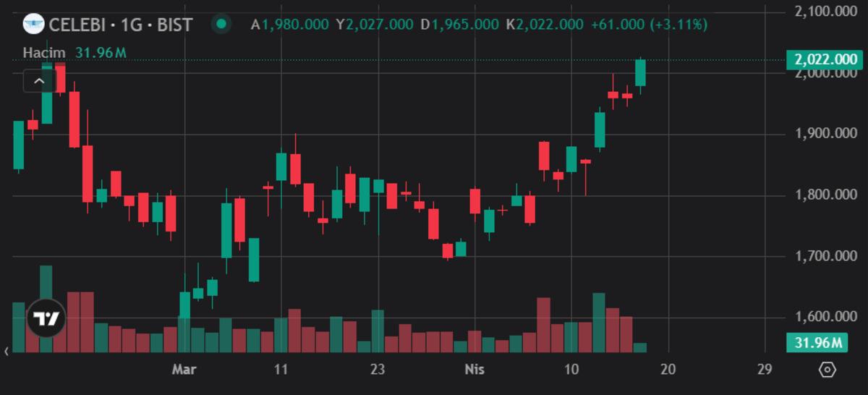Open chart settings hexagon gear icon
868x395 pixels.
click(x=827, y=370)
